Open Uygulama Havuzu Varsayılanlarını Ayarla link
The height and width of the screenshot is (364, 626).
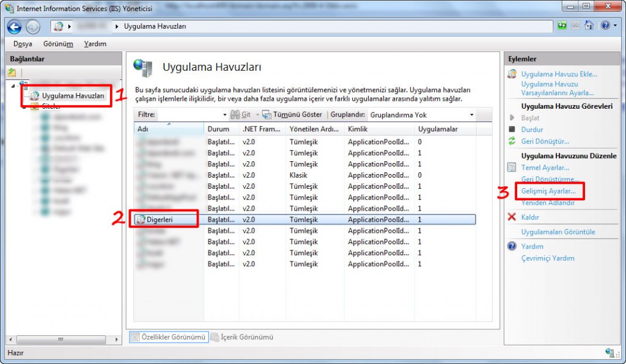558,89
